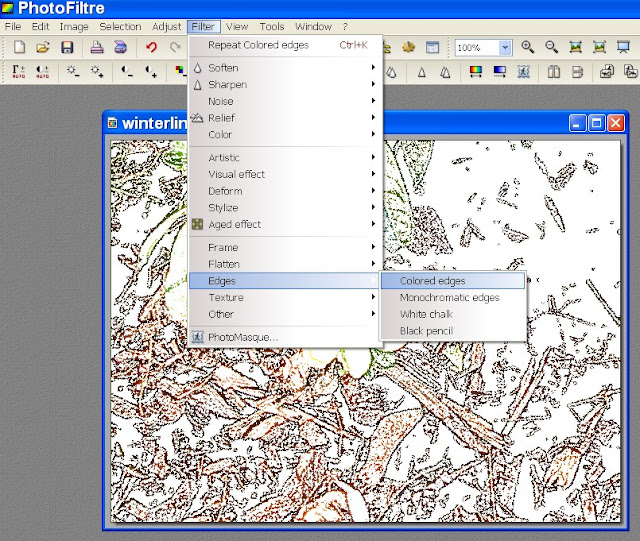
Task: Open the Image menu
Action: (x=74, y=27)
